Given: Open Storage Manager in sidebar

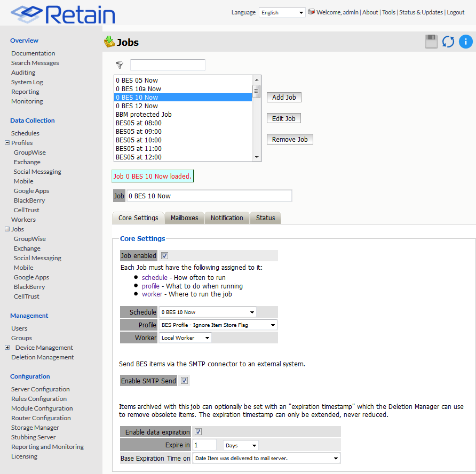Looking at the screenshot, I should (x=35, y=427).
